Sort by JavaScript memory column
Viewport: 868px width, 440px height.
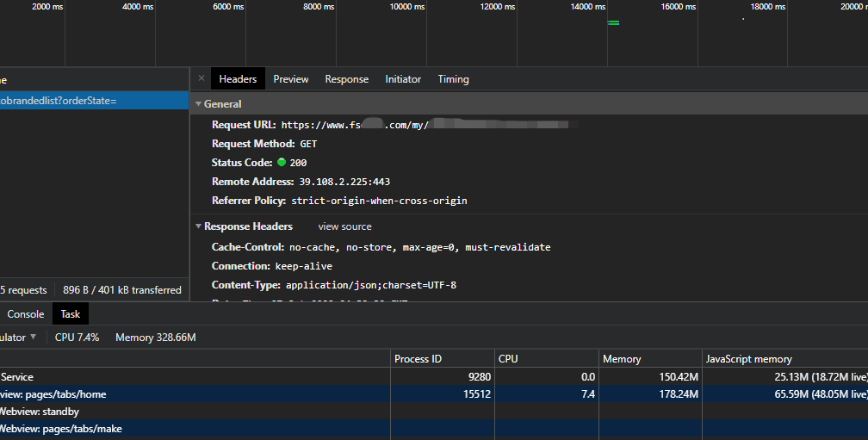[785, 359]
